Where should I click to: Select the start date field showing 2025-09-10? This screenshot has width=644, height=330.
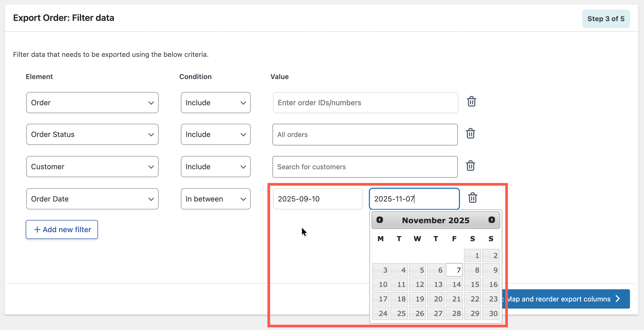[x=318, y=199]
